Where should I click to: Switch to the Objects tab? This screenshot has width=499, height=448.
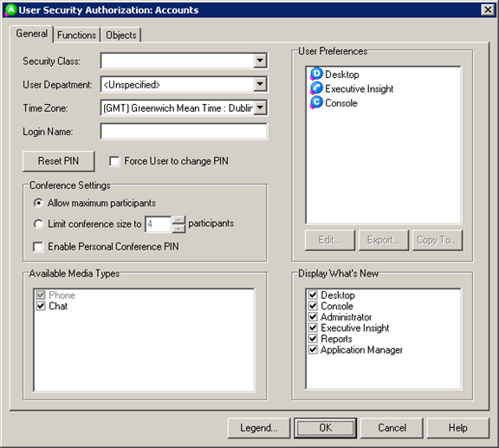tap(121, 35)
